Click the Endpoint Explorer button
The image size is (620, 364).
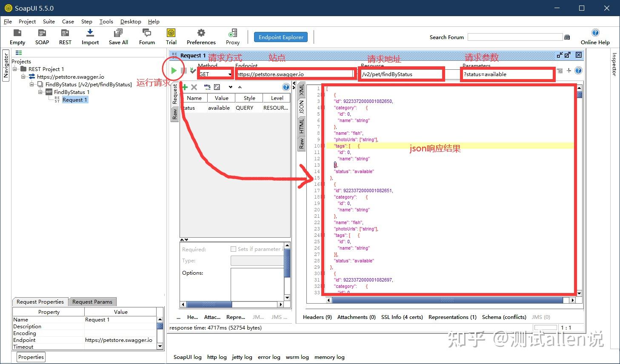pos(281,37)
